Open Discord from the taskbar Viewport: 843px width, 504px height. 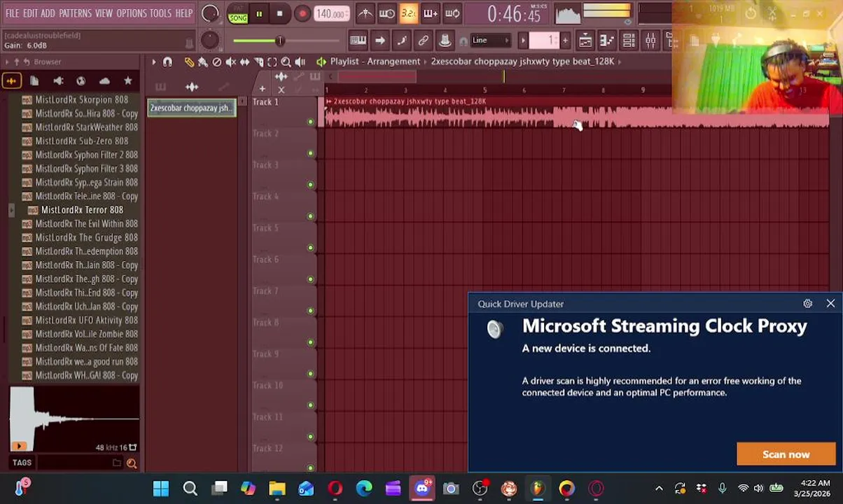click(422, 488)
